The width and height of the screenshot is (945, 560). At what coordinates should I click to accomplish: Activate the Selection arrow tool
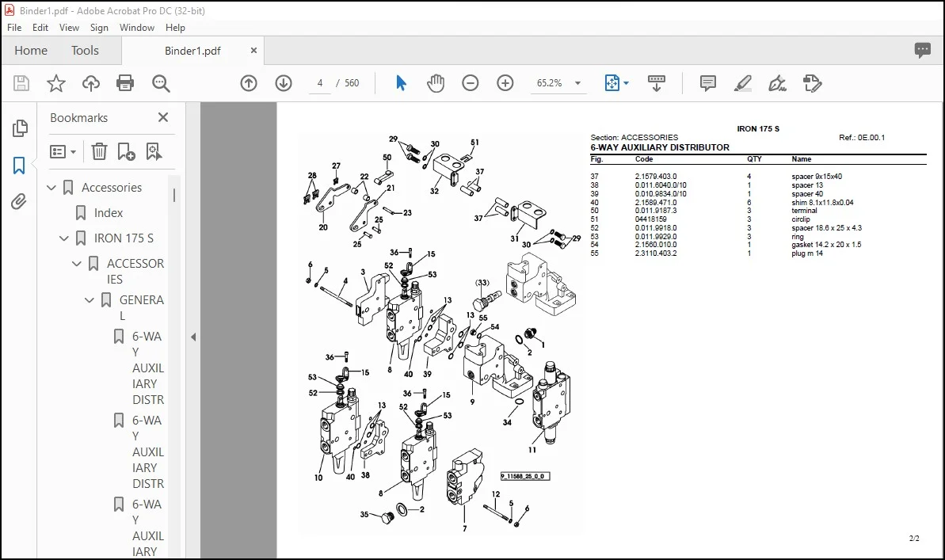tap(401, 83)
